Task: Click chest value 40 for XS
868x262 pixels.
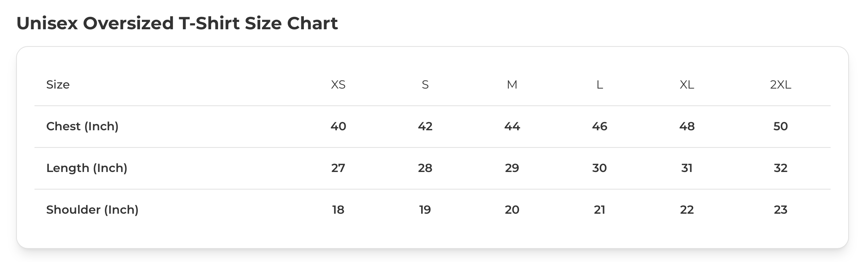Action: click(338, 126)
